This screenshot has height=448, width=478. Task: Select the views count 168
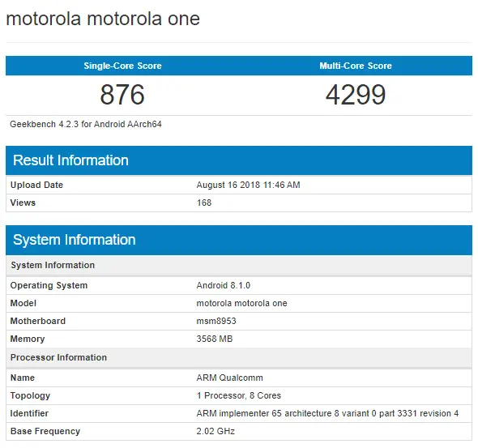pyautogui.click(x=204, y=203)
